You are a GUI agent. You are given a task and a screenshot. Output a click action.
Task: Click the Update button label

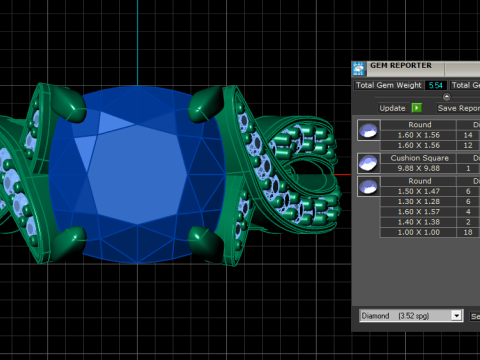(392, 108)
